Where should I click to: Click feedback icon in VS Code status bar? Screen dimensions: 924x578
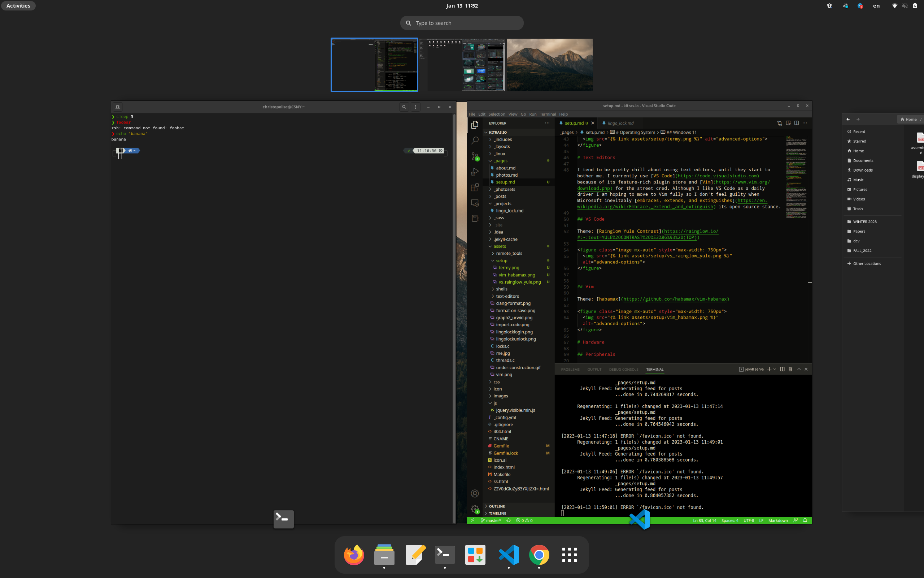pos(796,520)
